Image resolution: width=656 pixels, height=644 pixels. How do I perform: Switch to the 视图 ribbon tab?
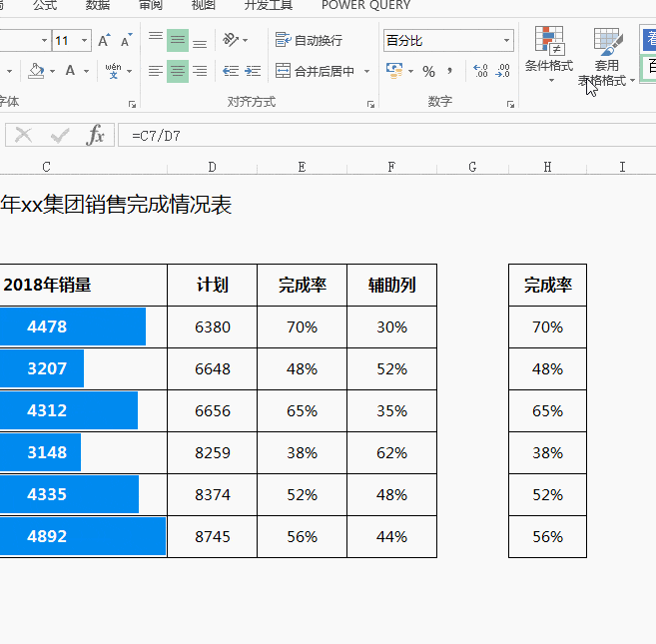204,5
